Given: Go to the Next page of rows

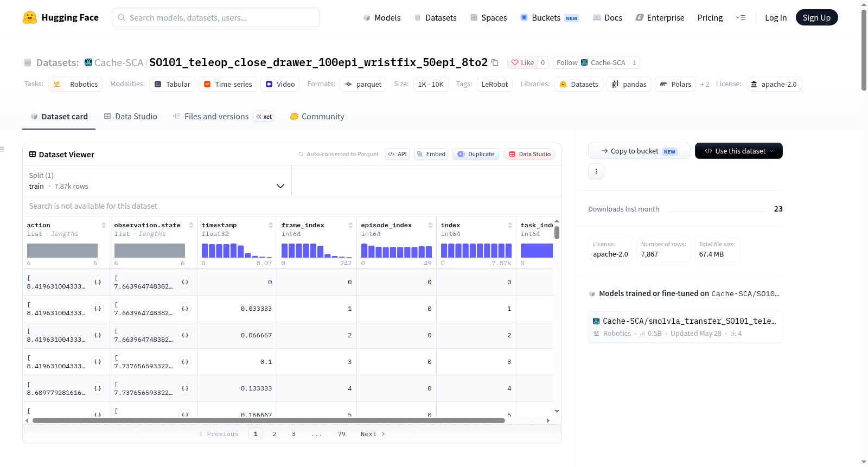Looking at the screenshot, I should pyautogui.click(x=373, y=434).
